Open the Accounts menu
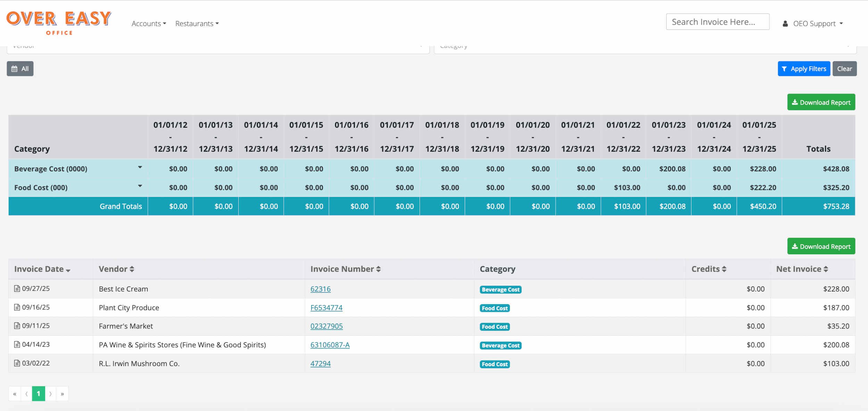This screenshot has width=868, height=411. [149, 24]
